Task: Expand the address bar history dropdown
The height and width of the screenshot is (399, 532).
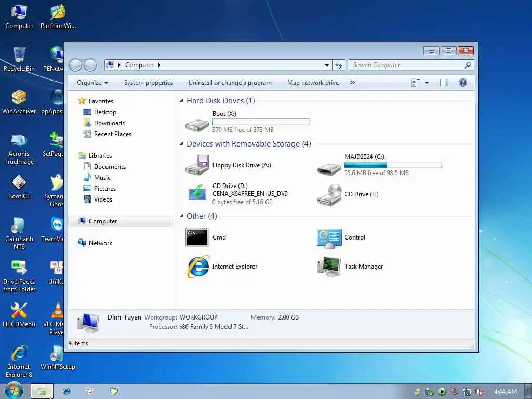Action: 327,65
